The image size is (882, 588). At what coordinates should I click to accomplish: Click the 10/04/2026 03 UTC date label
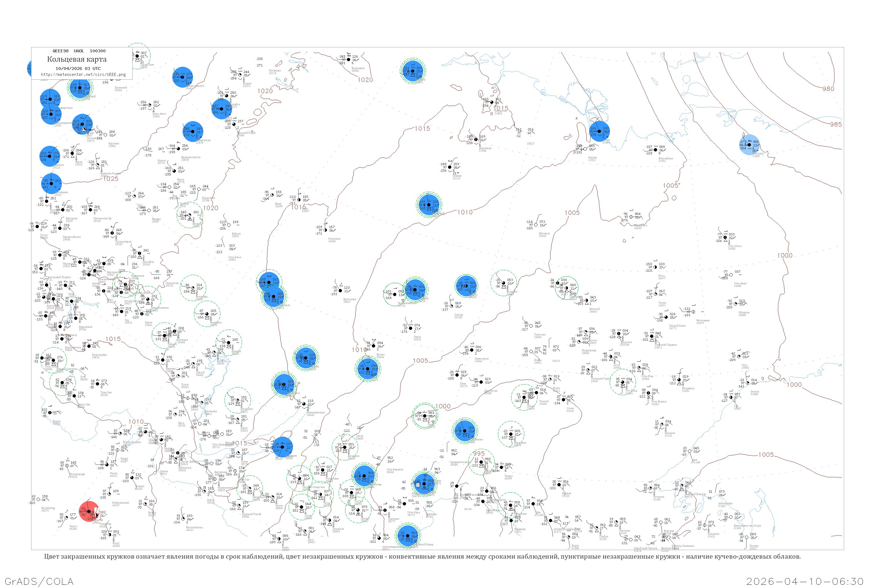[x=78, y=69]
